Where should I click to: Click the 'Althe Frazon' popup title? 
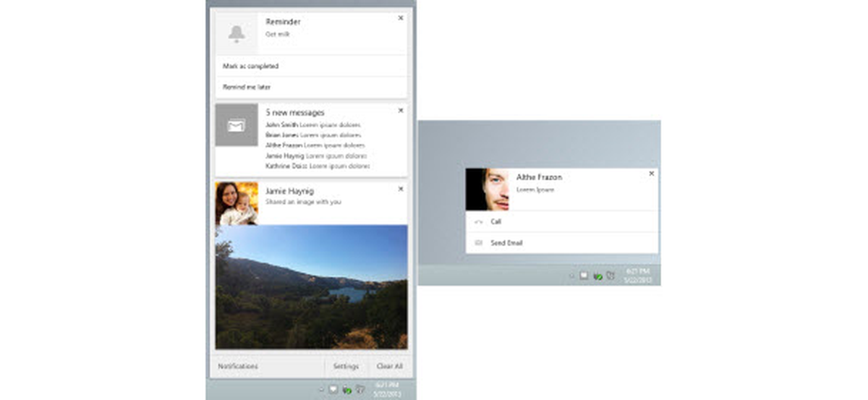click(539, 177)
